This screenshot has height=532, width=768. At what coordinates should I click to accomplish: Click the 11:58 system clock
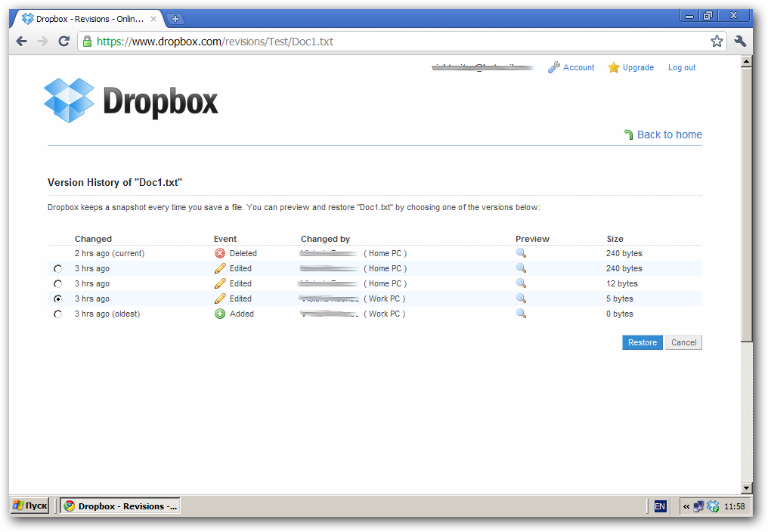734,506
